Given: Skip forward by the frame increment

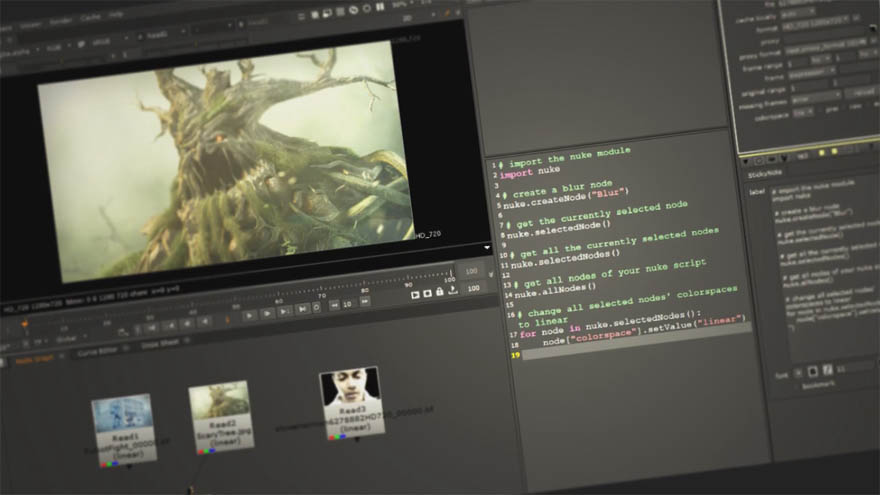Looking at the screenshot, I should click(x=365, y=301).
